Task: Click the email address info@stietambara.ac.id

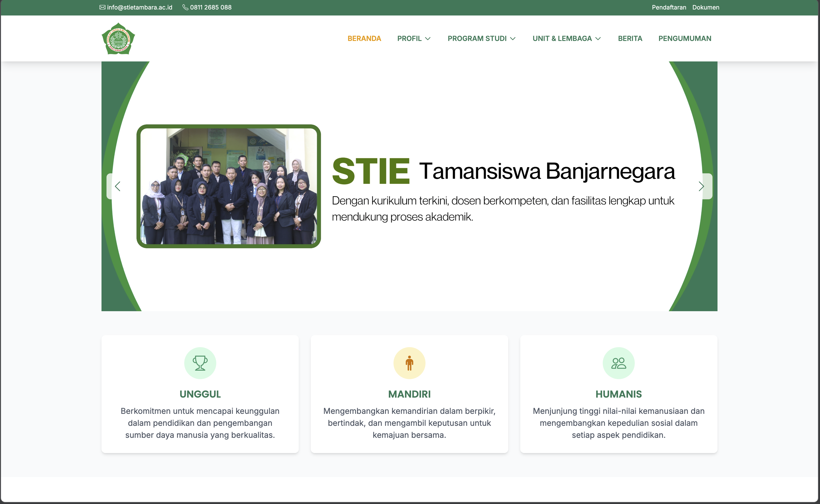Action: click(x=139, y=7)
